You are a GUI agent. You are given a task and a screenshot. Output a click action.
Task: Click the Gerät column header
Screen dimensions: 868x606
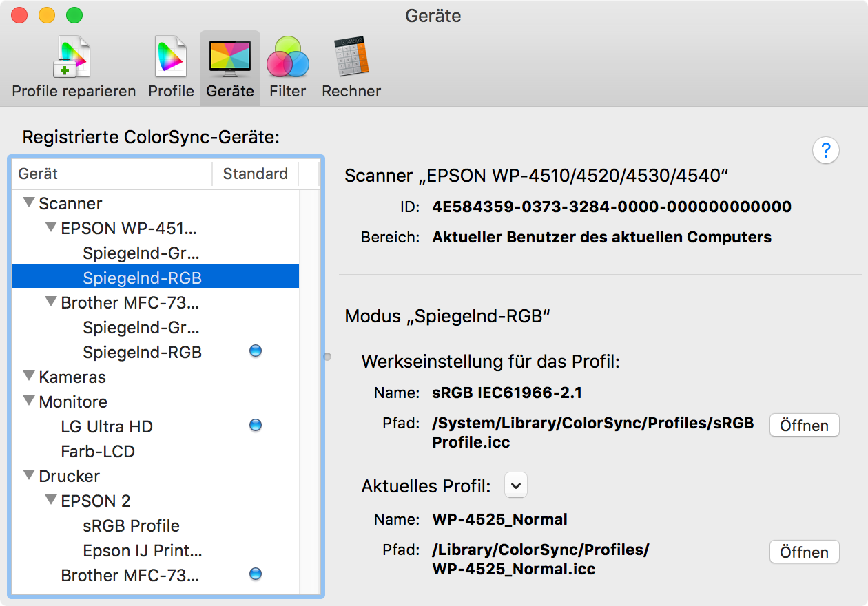click(x=112, y=174)
